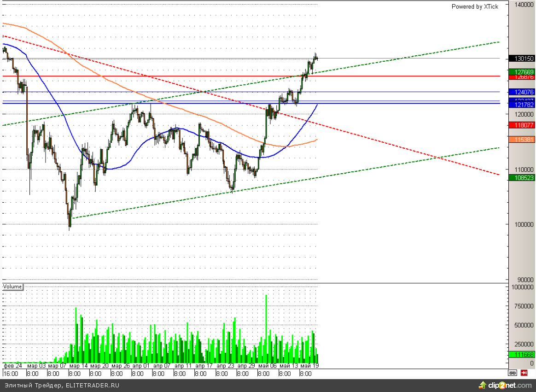Select the green 111668 volume value label
The height and width of the screenshot is (392, 536).
click(522, 355)
